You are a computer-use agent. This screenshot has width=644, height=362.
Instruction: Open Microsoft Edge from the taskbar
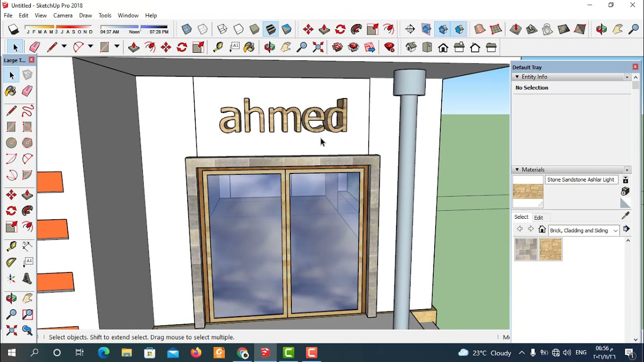[x=104, y=353]
